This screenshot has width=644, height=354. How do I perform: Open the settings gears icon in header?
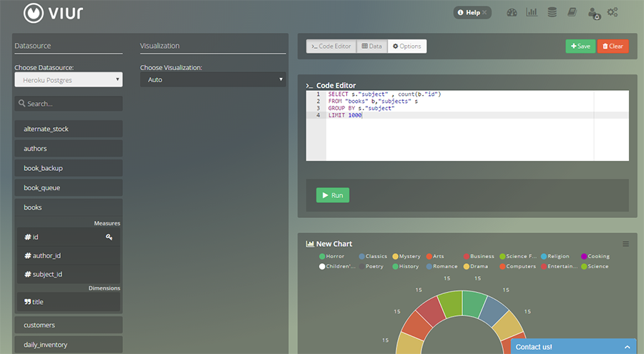pyautogui.click(x=613, y=12)
